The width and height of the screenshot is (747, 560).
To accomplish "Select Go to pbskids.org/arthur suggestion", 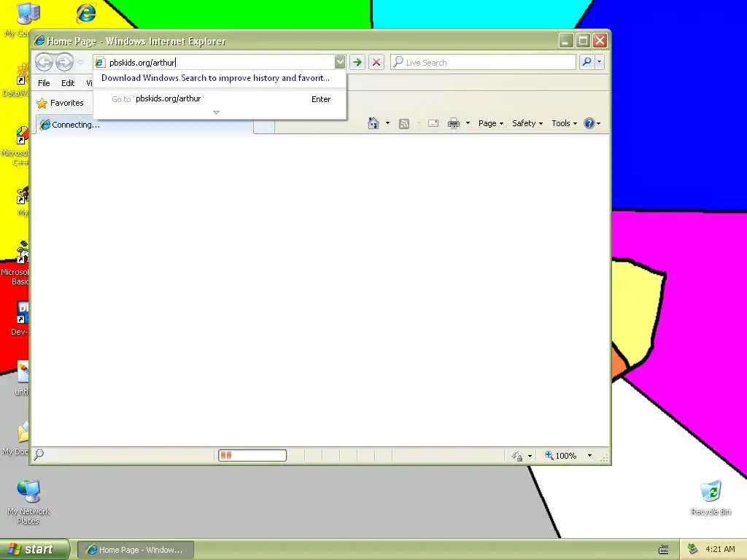I will (220, 99).
